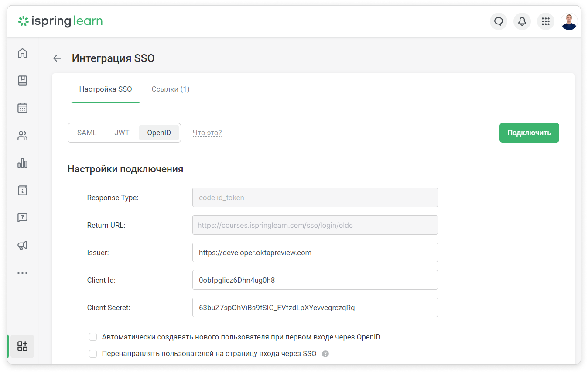Click the Response Type: label
Image resolution: width=588 pixels, height=373 pixels.
(x=113, y=198)
